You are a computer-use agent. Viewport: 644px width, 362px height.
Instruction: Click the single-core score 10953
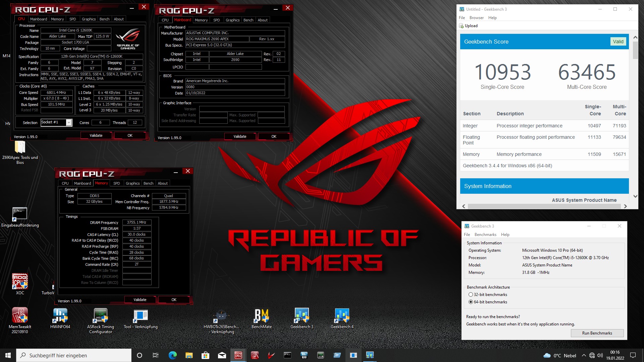pos(502,72)
